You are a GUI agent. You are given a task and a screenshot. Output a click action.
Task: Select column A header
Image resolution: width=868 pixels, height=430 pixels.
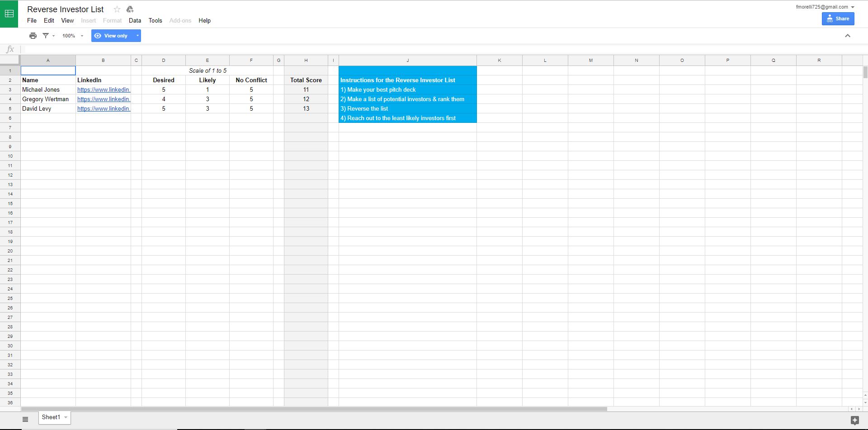click(48, 60)
